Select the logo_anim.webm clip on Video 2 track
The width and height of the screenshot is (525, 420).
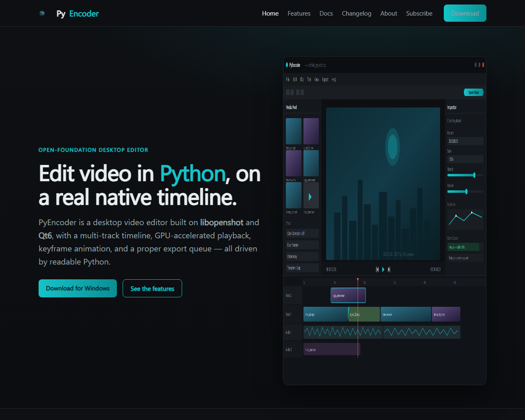click(348, 295)
